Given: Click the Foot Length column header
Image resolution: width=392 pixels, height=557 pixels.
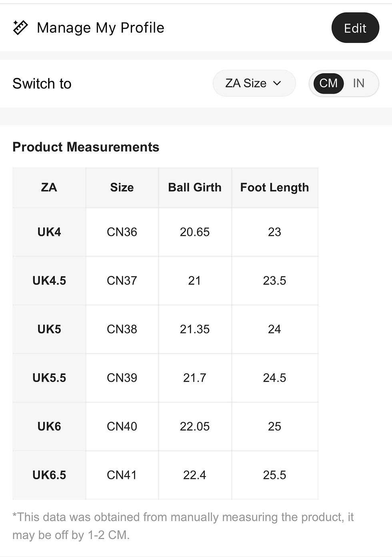Looking at the screenshot, I should coord(274,187).
